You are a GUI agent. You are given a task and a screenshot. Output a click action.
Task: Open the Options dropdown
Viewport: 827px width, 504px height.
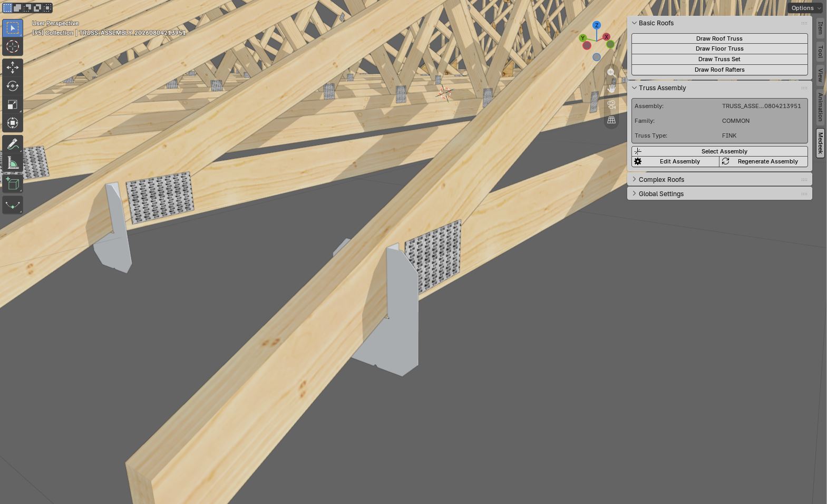coord(805,8)
